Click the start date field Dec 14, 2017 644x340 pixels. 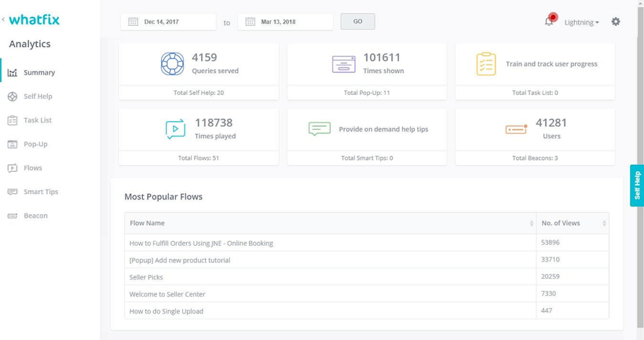pos(168,22)
